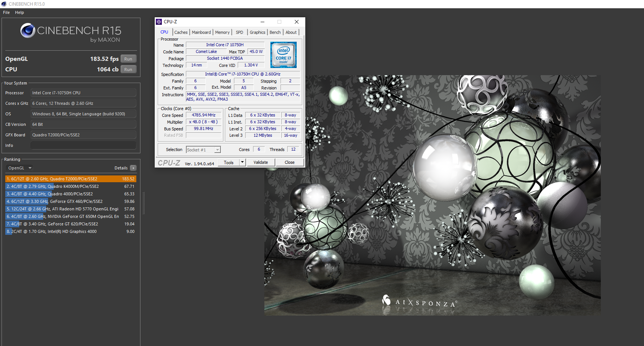Screen dimensions: 644x346
Task: Select ranking entry Quadro T2000 183.52
Action: pos(71,179)
